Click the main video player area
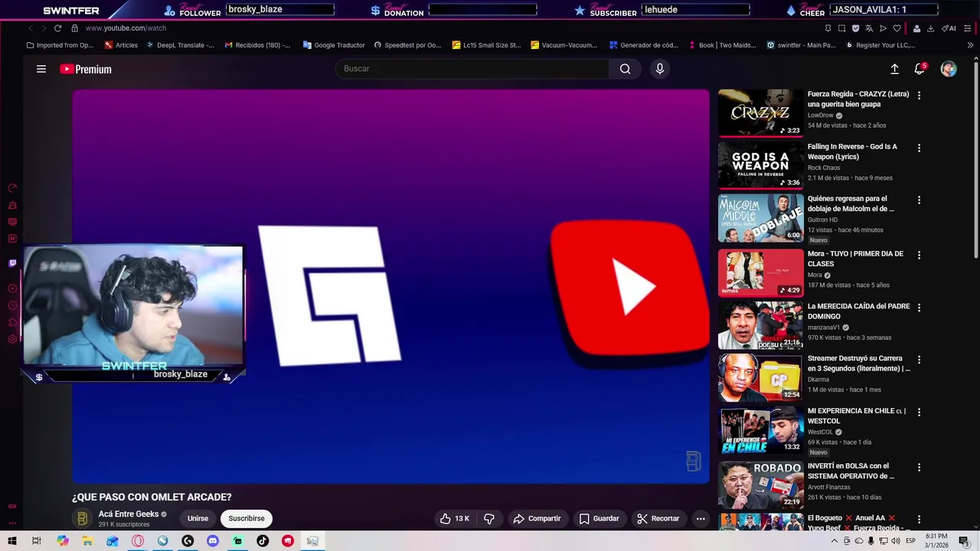The height and width of the screenshot is (551, 980). pyautogui.click(x=391, y=286)
